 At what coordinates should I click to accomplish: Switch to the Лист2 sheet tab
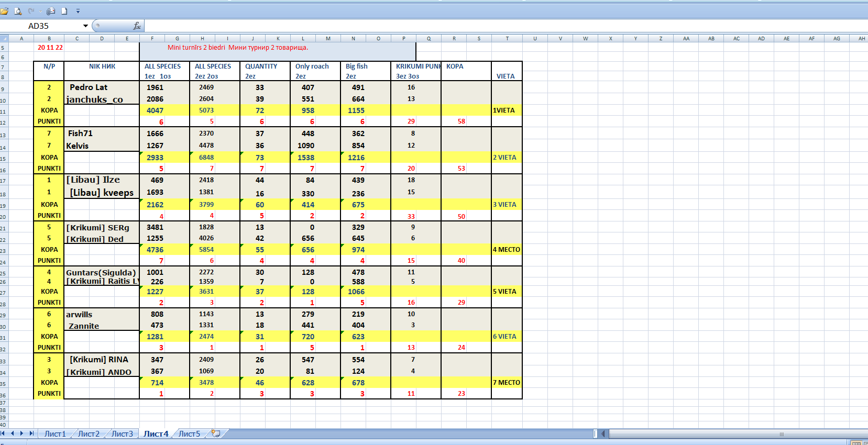click(x=89, y=433)
